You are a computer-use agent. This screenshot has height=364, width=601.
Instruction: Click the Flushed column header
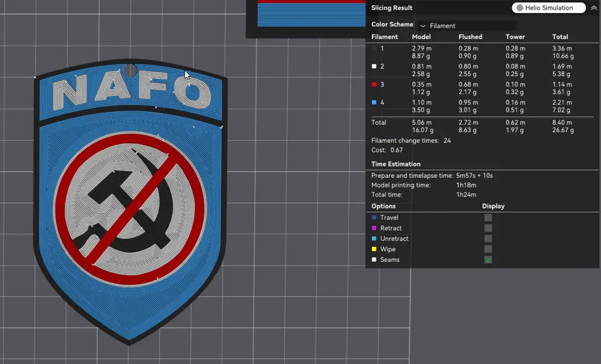click(x=471, y=37)
